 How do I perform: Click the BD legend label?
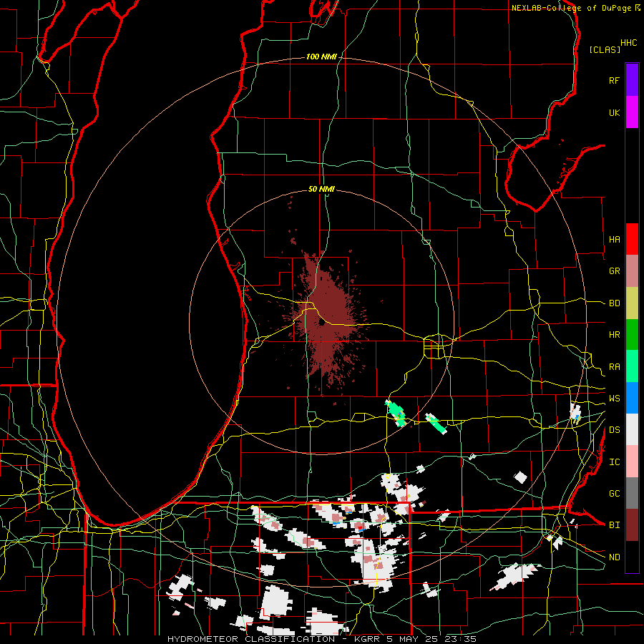614,303
